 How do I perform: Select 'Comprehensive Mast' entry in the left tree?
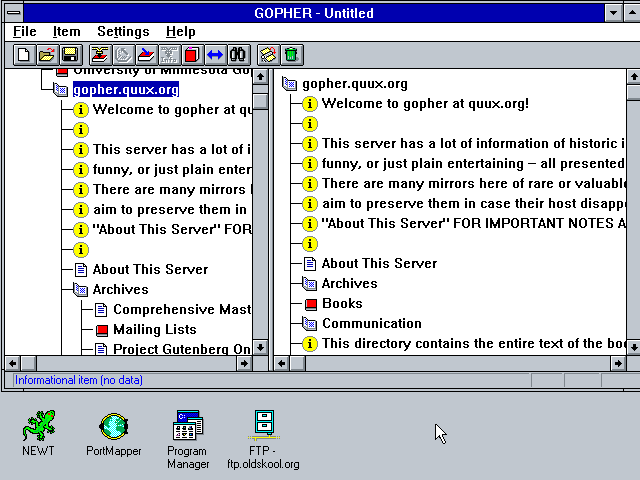(182, 309)
